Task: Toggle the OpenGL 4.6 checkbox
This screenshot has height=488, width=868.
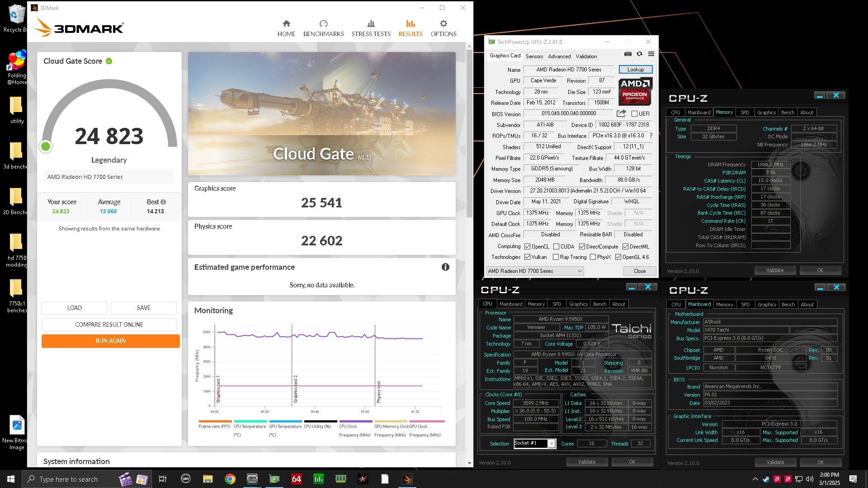Action: pyautogui.click(x=618, y=257)
